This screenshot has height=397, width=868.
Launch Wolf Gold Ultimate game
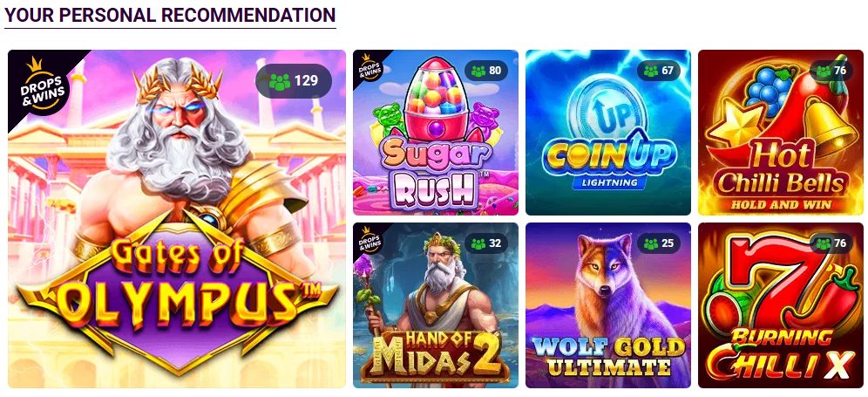click(607, 305)
